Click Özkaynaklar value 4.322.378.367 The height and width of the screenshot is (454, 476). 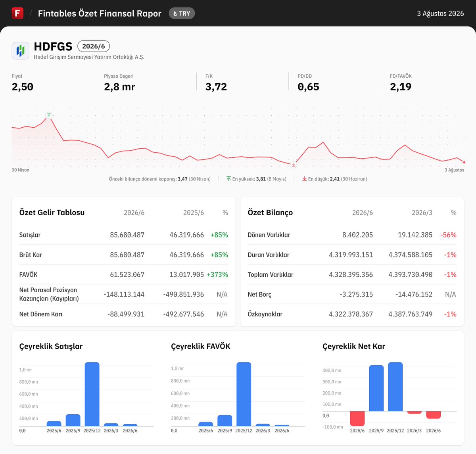pyautogui.click(x=351, y=314)
